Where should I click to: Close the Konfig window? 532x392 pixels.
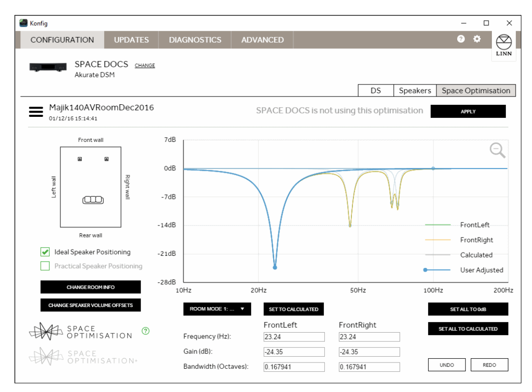(x=509, y=23)
